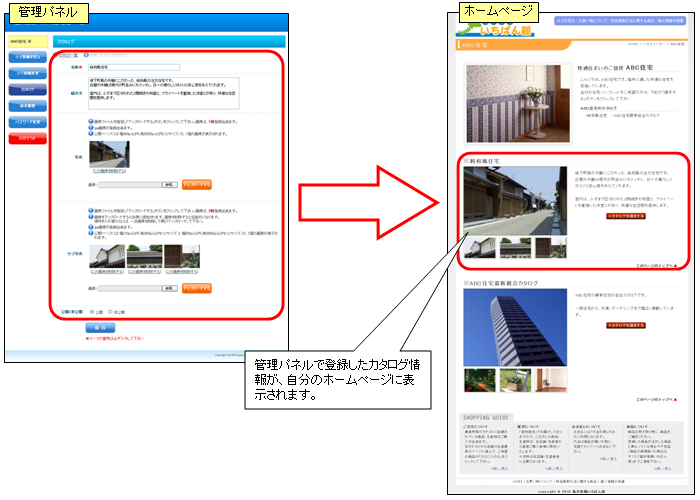Click the orange upload button for sub photos
Screen dimensions: 700x500
click(x=197, y=288)
